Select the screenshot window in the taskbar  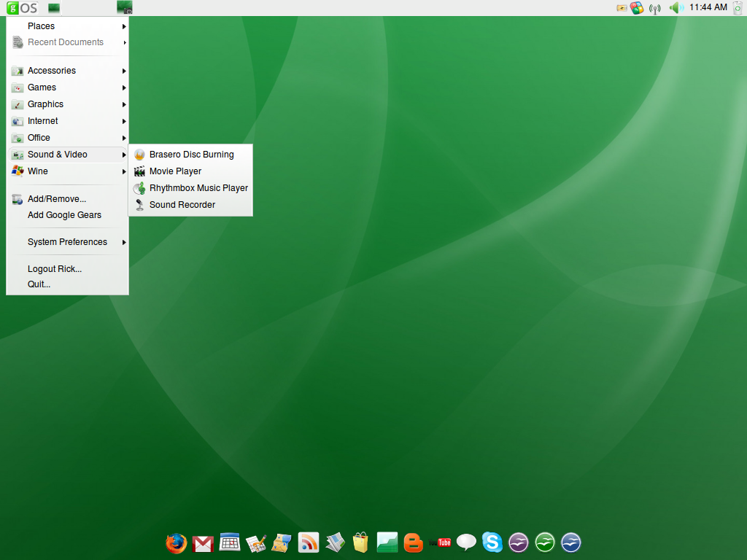tap(124, 7)
